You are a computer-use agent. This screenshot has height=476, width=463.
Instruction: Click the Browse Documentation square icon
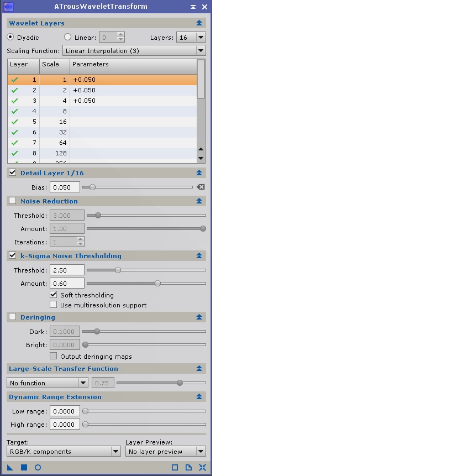pyautogui.click(x=175, y=468)
